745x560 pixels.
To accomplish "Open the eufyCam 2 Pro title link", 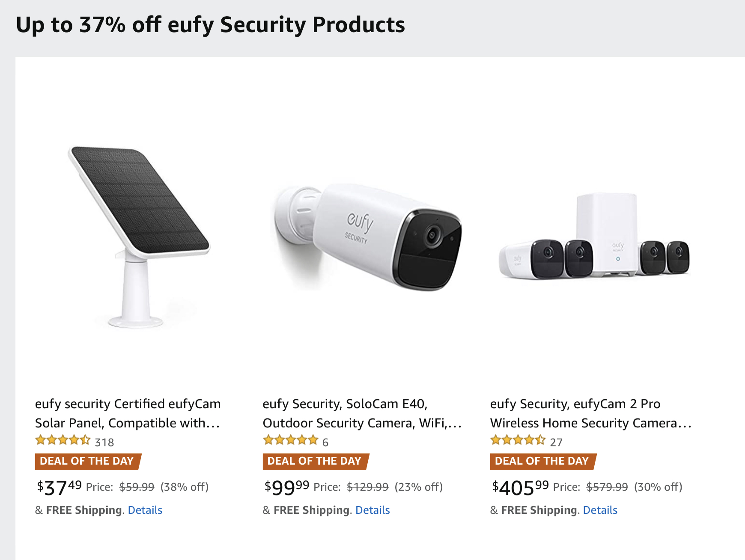I will 590,413.
